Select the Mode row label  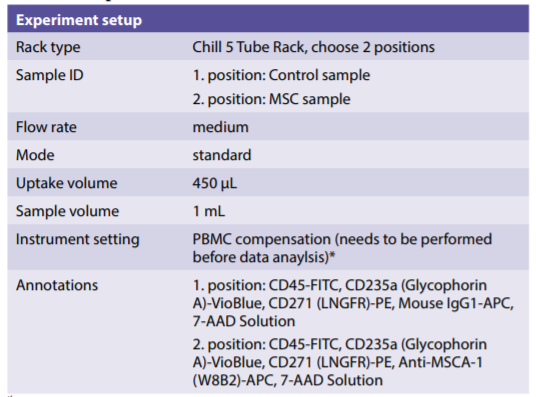point(35,155)
